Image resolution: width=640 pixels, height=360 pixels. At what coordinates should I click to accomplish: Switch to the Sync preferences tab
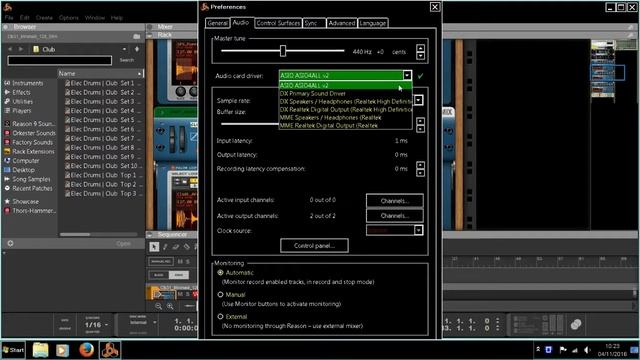coord(314,23)
